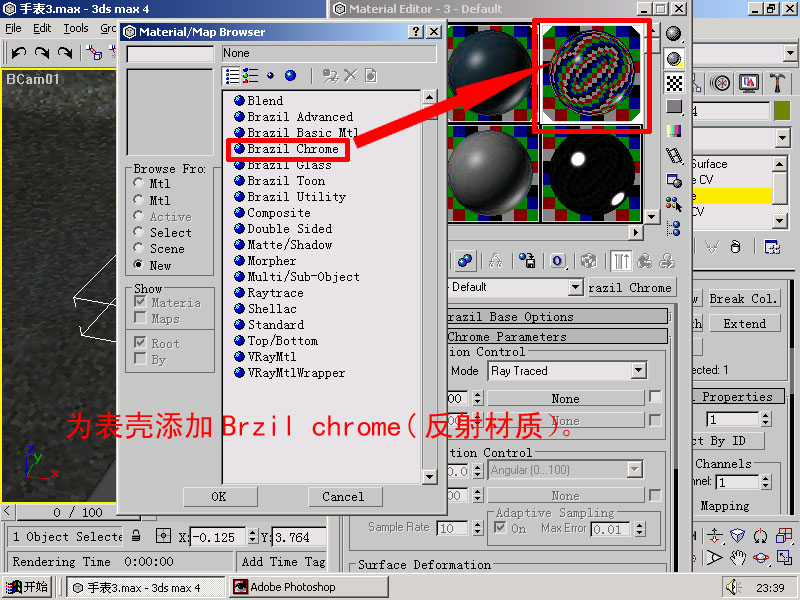Click the Motion wheel tab icon
This screenshot has width=800, height=600.
click(720, 83)
